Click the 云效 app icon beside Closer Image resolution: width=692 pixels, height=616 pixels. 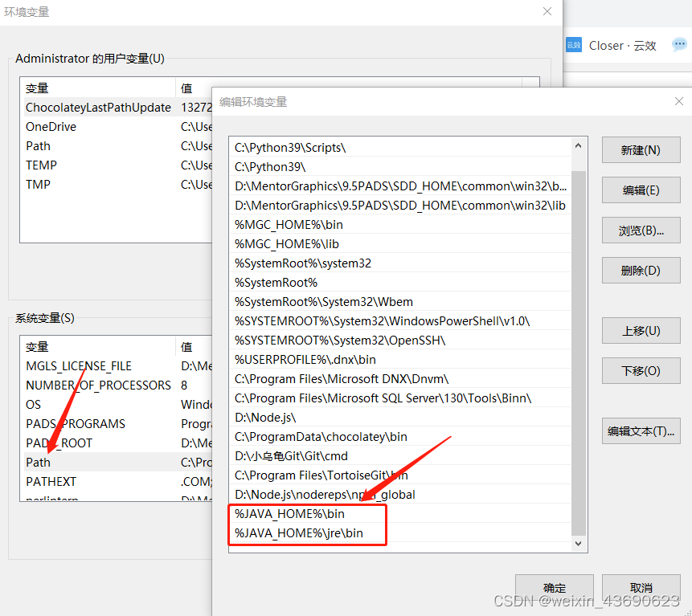pos(574,45)
